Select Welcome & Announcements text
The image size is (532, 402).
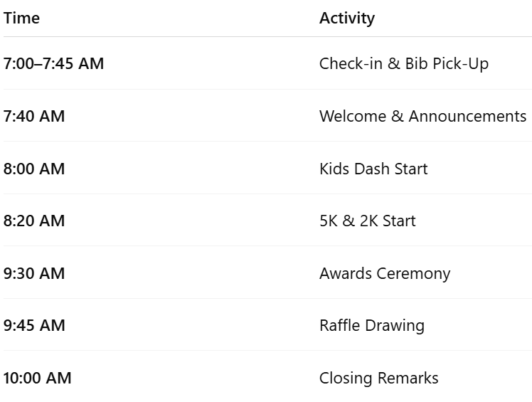click(422, 116)
